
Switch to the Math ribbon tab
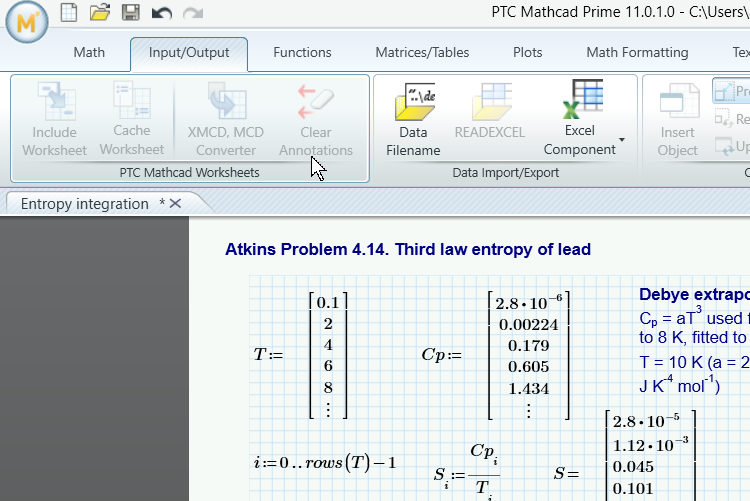point(89,52)
